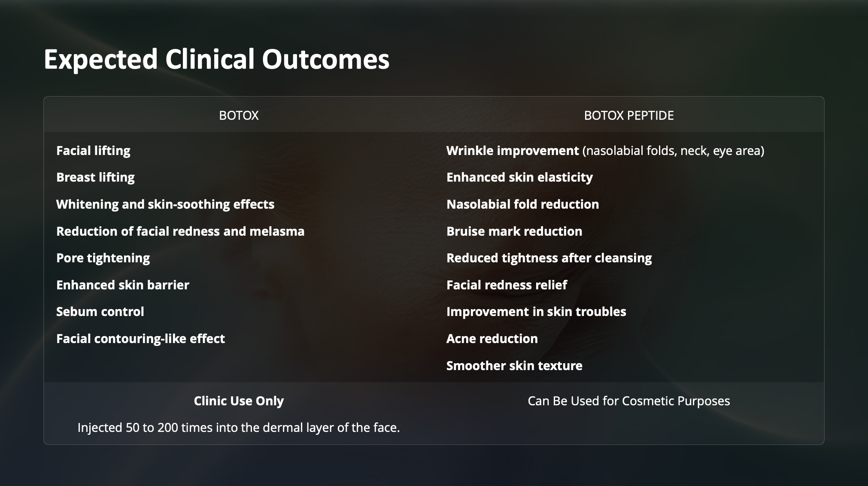Screen dimensions: 868x486
Task: Select the Enhanced skin barrier item
Action: click(x=123, y=285)
